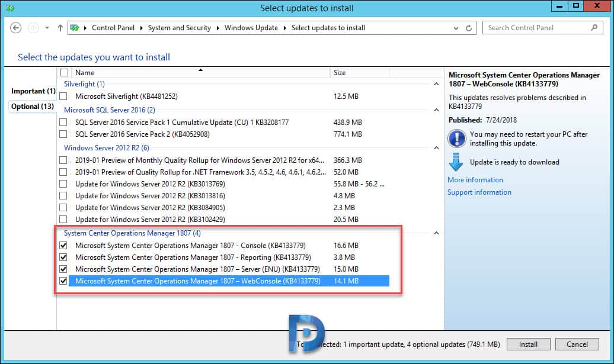Image resolution: width=614 pixels, height=364 pixels.
Task: Refresh the address bar location
Action: pyautogui.click(x=469, y=28)
